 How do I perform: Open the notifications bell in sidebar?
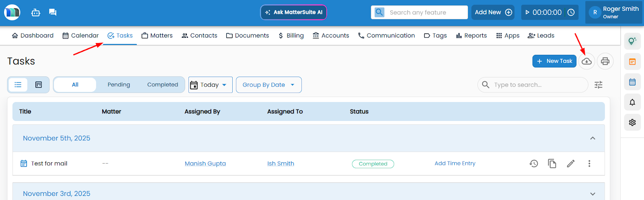pyautogui.click(x=632, y=102)
